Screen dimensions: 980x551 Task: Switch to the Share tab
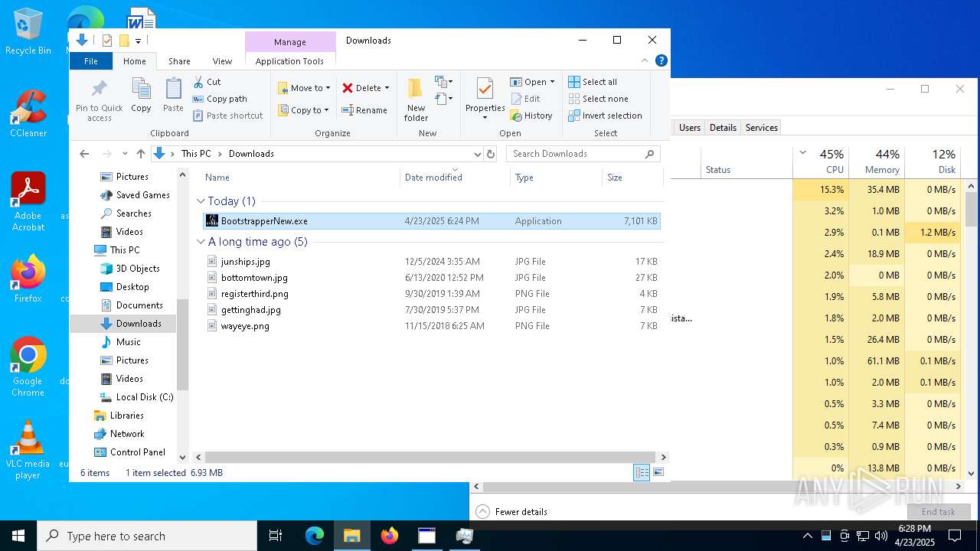[179, 61]
